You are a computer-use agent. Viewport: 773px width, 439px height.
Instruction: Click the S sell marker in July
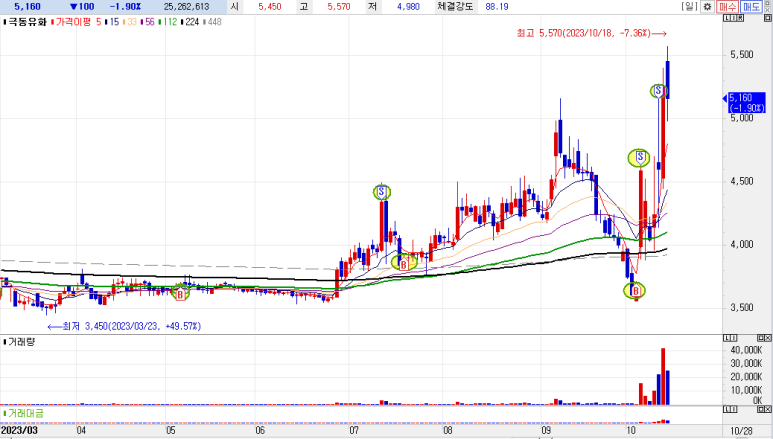coord(381,191)
